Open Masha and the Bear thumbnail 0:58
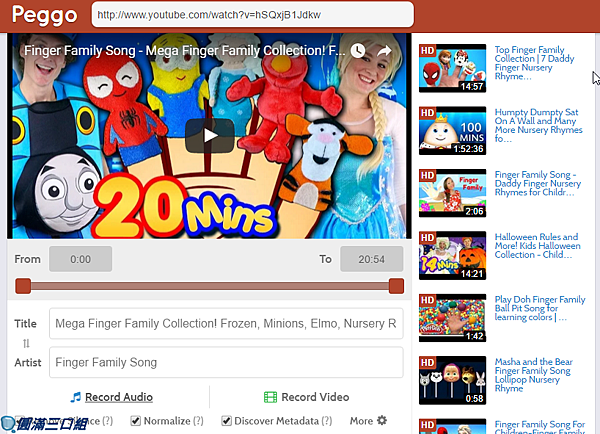600x434 pixels. (x=452, y=380)
